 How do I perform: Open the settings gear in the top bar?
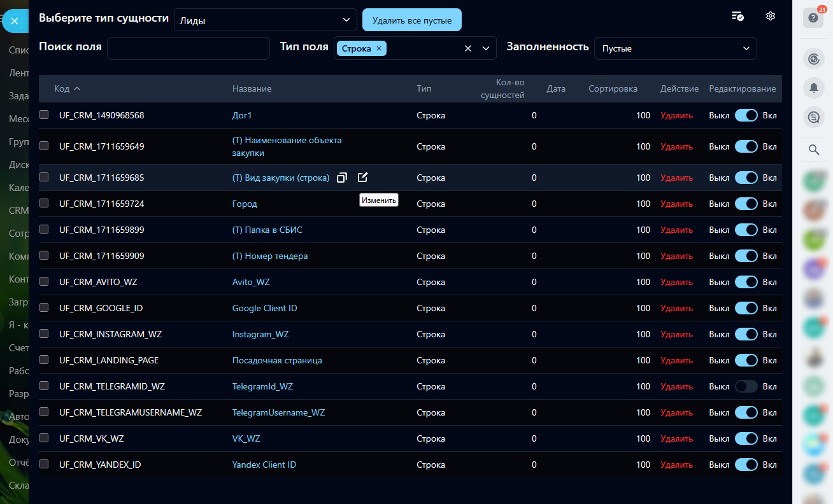[771, 17]
